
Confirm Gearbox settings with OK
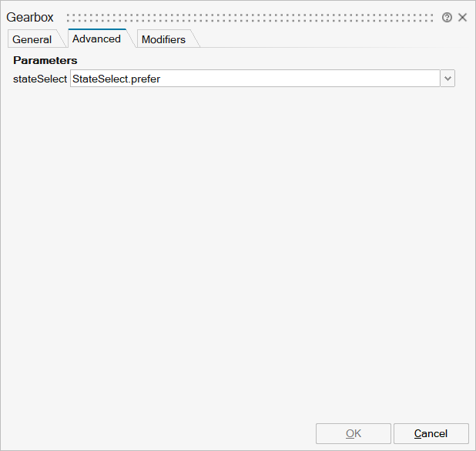[354, 433]
